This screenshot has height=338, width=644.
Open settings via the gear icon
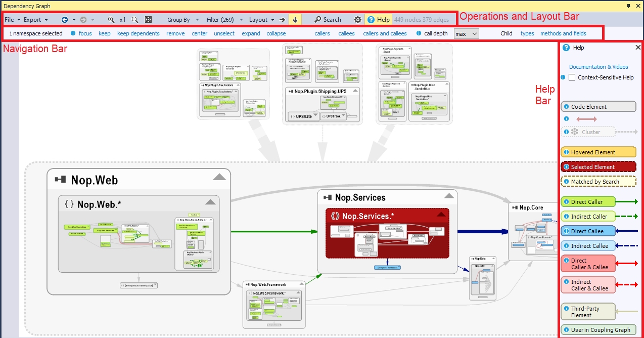coord(358,19)
